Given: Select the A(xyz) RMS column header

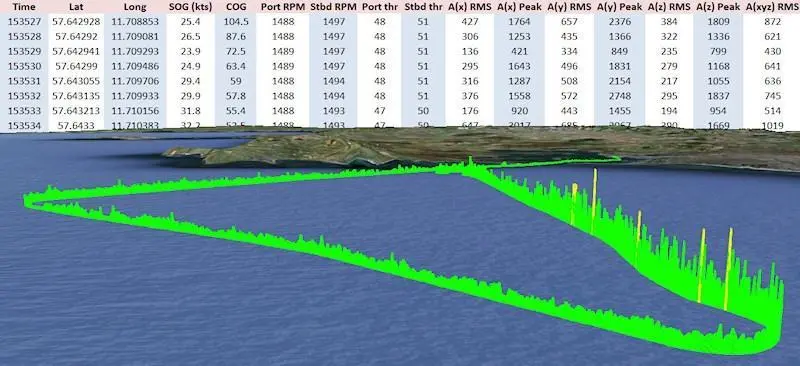Looking at the screenshot, I should [x=771, y=7].
